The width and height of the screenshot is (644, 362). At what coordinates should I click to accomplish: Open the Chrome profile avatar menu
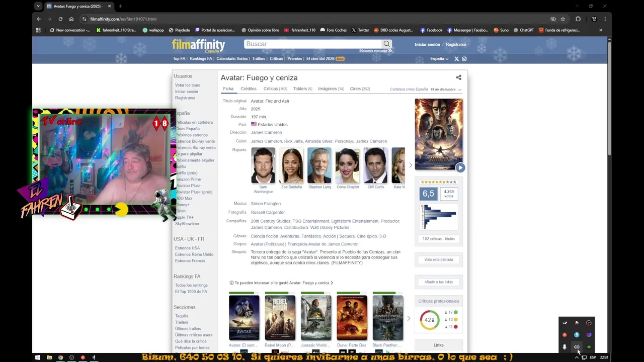594,19
